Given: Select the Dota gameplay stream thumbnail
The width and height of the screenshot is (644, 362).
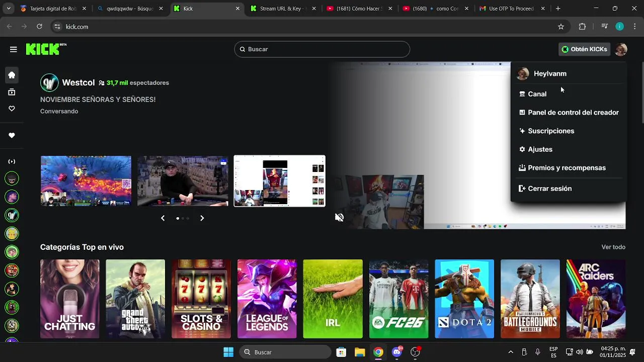Looking at the screenshot, I should click(86, 181).
